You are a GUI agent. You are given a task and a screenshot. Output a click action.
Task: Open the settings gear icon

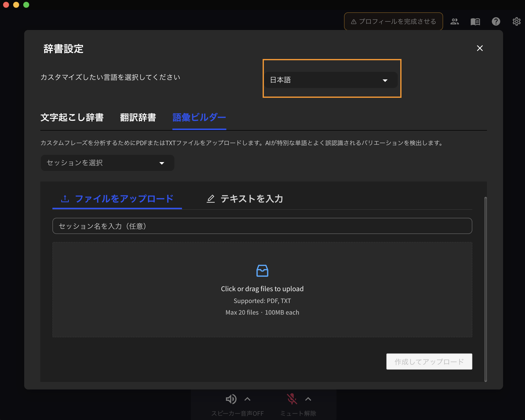click(x=516, y=21)
